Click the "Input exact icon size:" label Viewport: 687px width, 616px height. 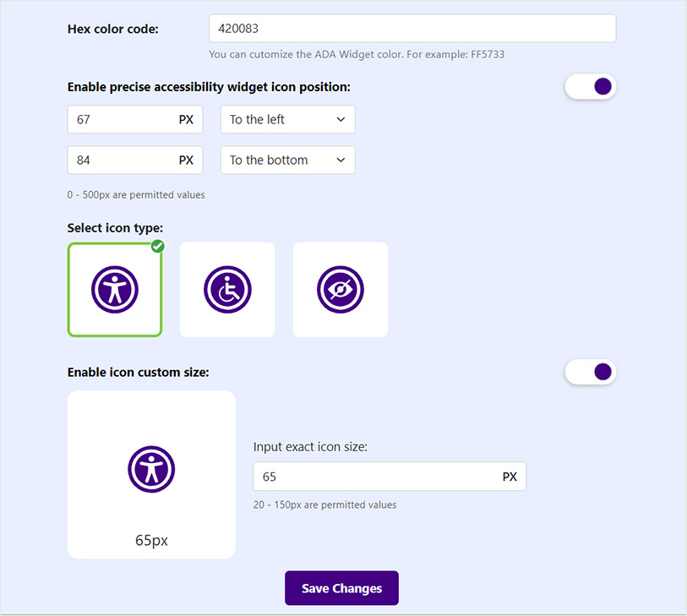pos(310,447)
